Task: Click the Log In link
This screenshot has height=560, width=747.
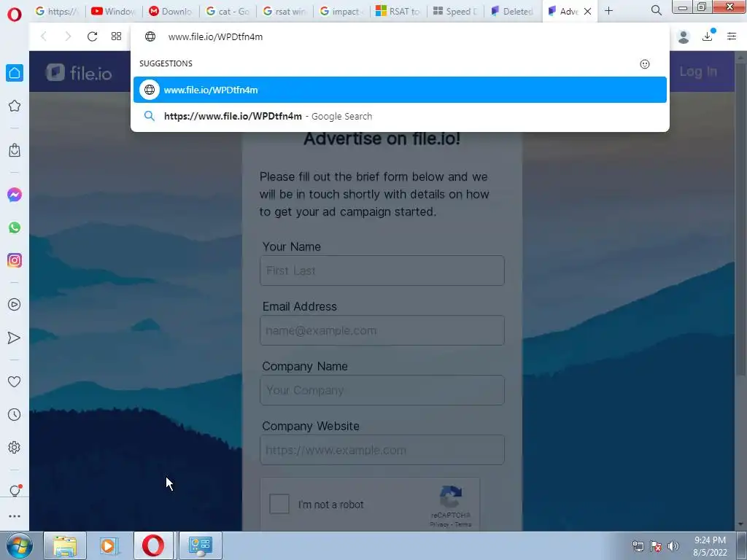Action: [698, 71]
